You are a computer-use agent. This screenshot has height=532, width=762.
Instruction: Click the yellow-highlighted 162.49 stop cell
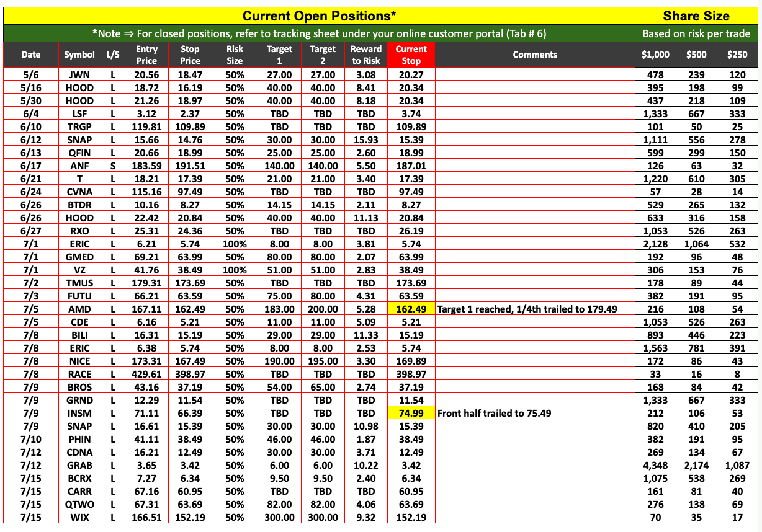[x=411, y=309]
